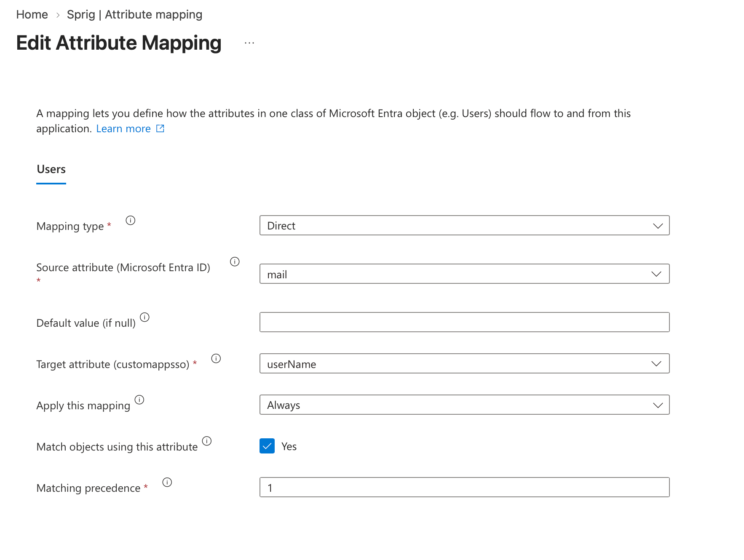This screenshot has height=560, width=744.
Task: Open the Target attribute dropdown showing userName
Action: (x=464, y=363)
